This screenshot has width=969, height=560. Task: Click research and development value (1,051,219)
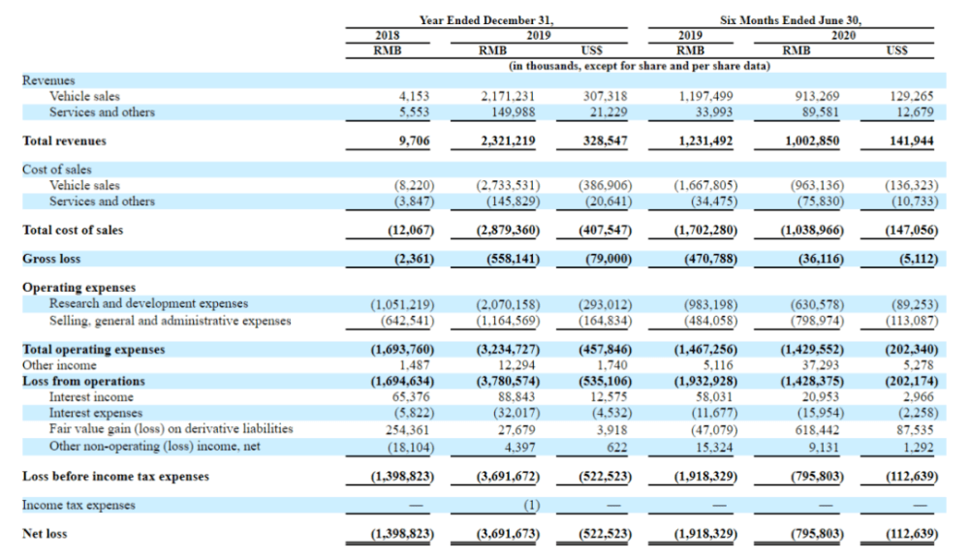(x=402, y=305)
